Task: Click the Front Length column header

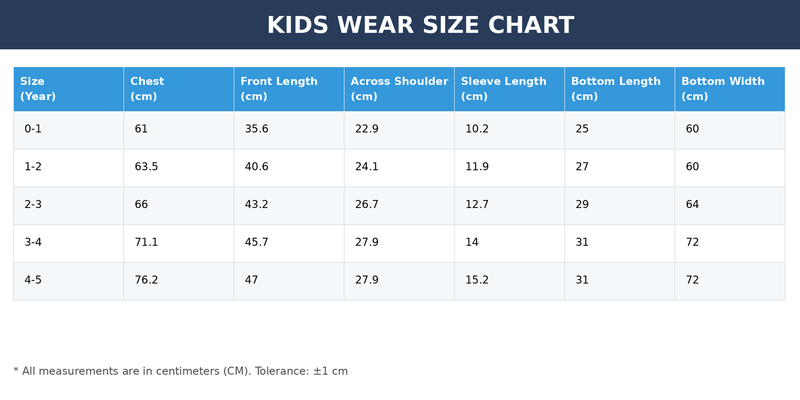Action: pos(289,89)
